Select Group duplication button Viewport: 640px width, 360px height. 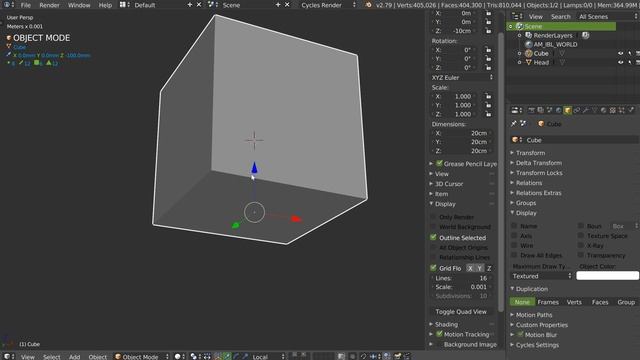pos(626,302)
